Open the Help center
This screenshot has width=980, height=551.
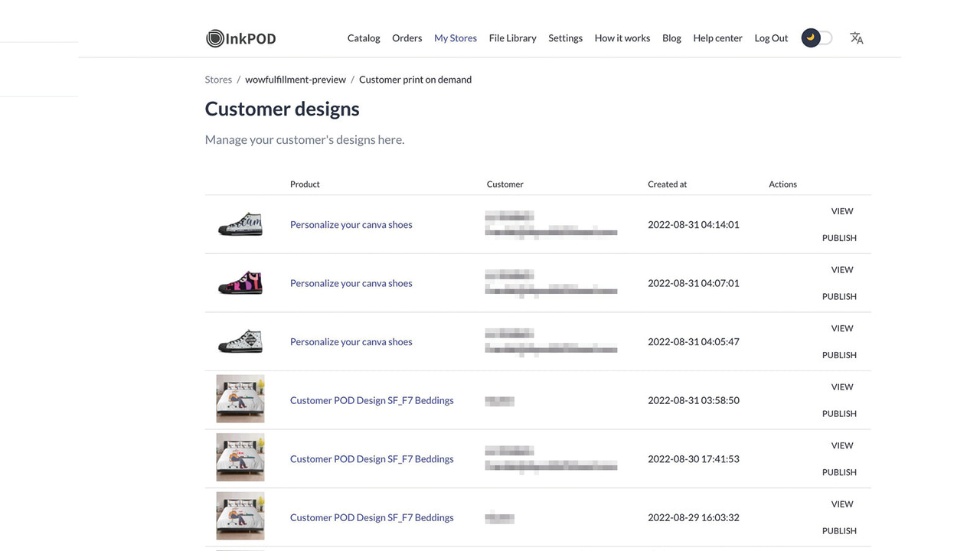pyautogui.click(x=717, y=37)
